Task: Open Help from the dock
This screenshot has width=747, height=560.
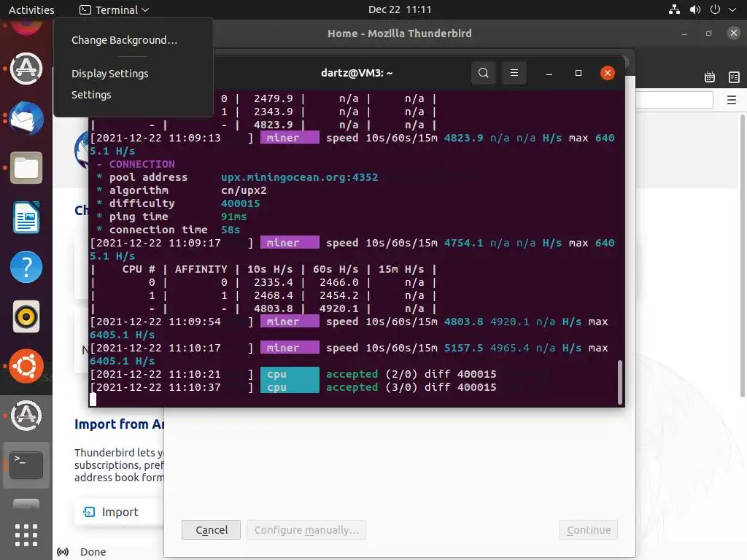Action: 26,267
